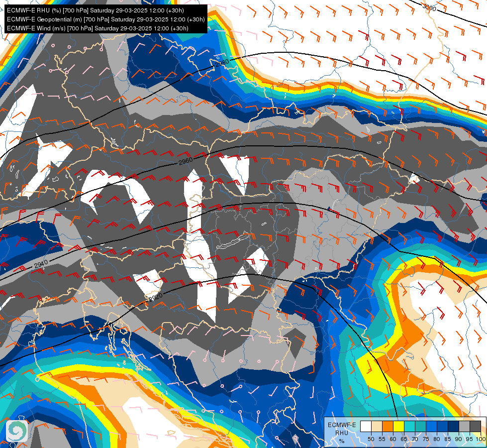Click the 75 legend scale value
The image size is (487, 448).
point(426,439)
